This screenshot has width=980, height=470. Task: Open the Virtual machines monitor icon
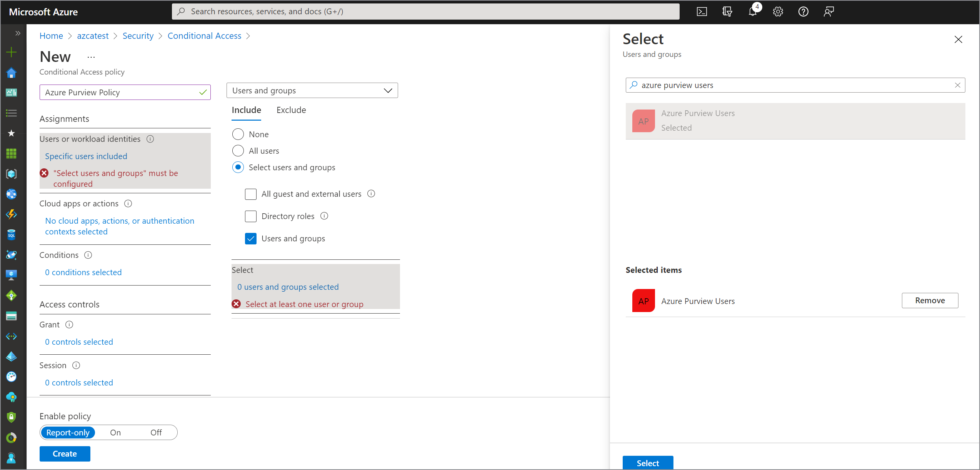tap(12, 275)
